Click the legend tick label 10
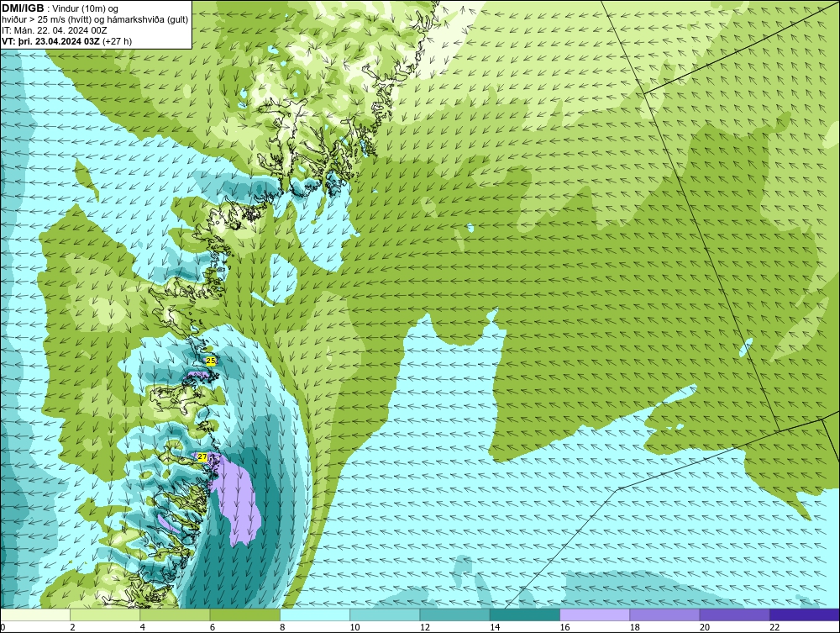 coord(354,628)
